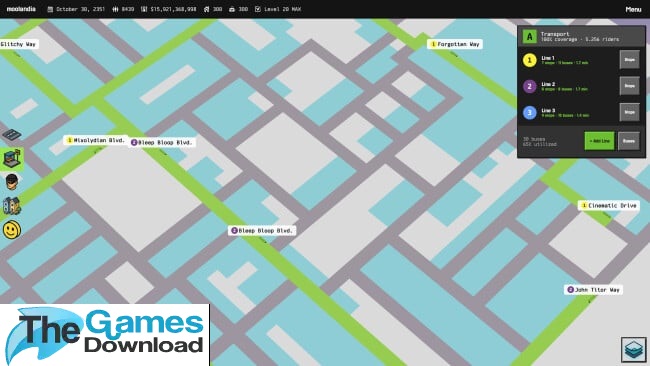Viewport: 650px width, 366px height.
Task: Click the $15,921,368,998 balance text
Action: pyautogui.click(x=173, y=9)
